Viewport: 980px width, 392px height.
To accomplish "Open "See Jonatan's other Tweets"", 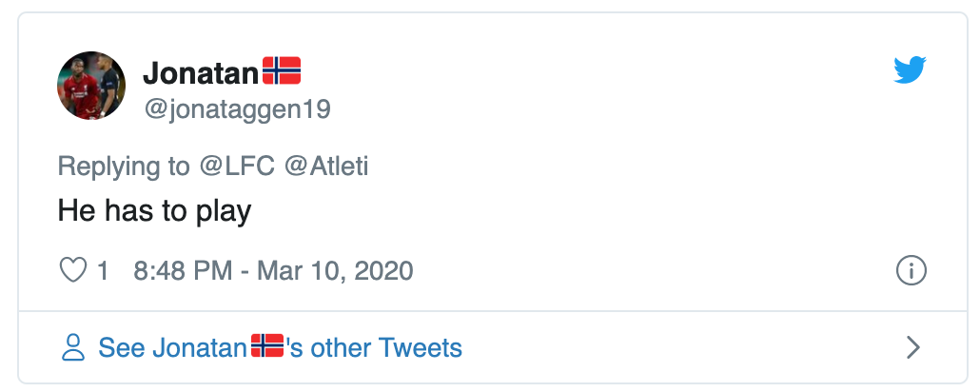I will [x=280, y=348].
